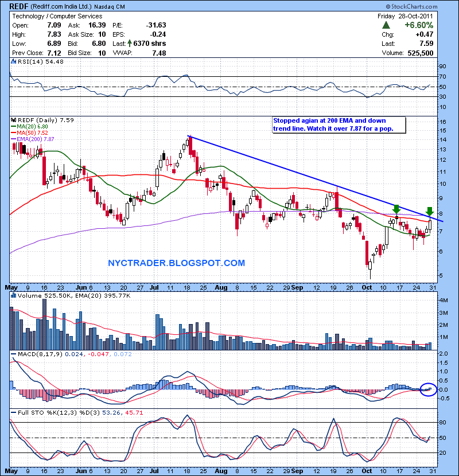Click the Jun month label on the bottom axis

81,471
